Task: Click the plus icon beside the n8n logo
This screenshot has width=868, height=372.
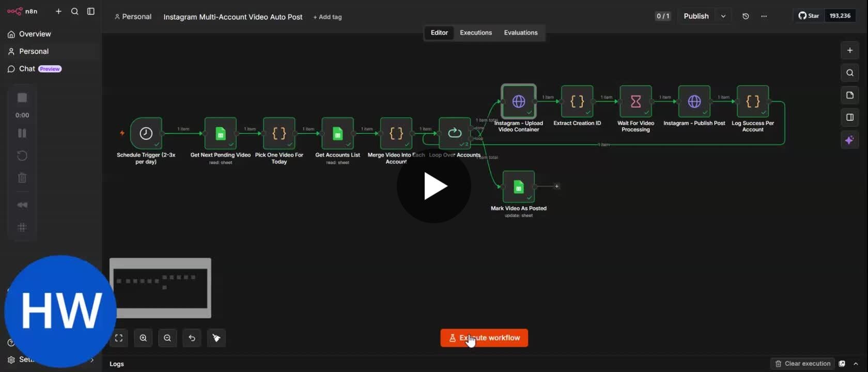Action: coord(58,11)
